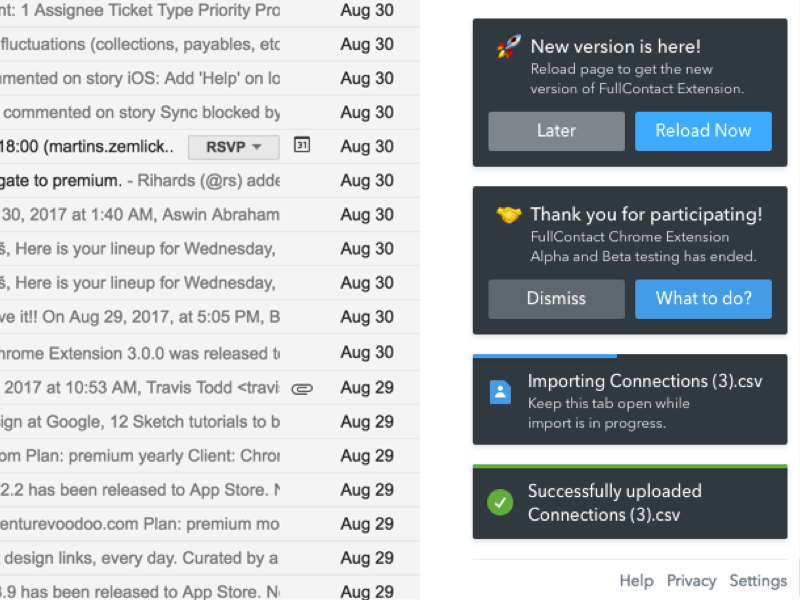
Task: Click the Successfully uploaded Connections notification
Action: (630, 503)
